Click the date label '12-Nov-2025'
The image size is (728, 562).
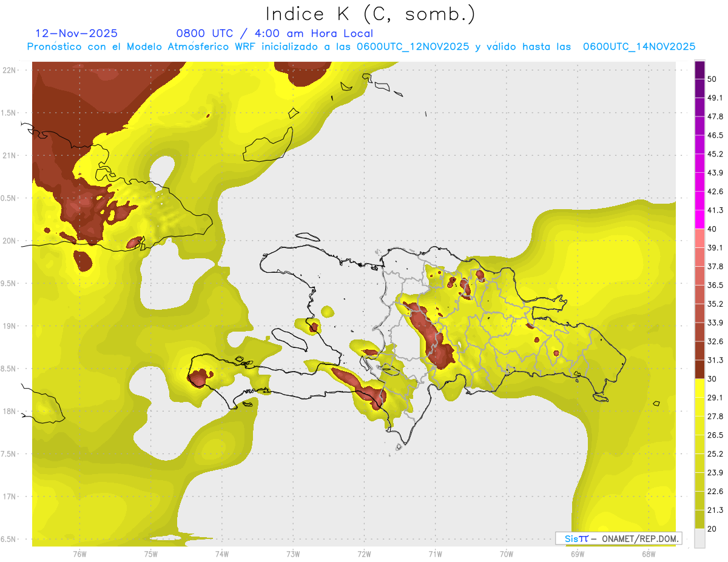click(x=76, y=33)
